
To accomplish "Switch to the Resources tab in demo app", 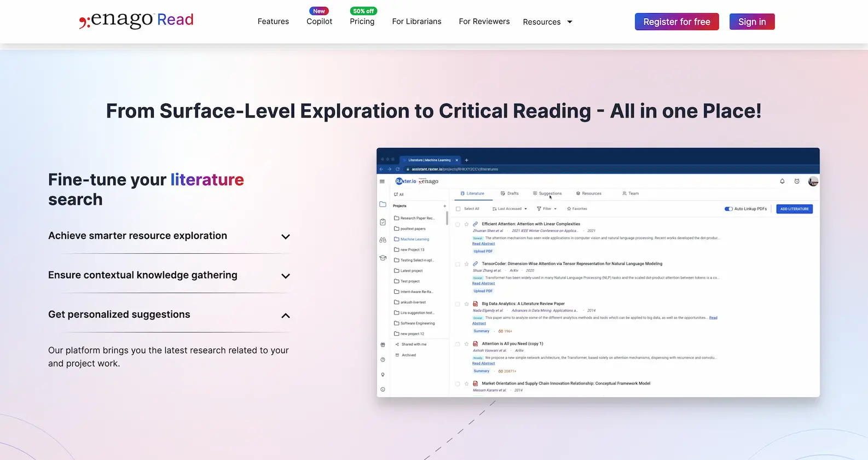I will point(588,194).
